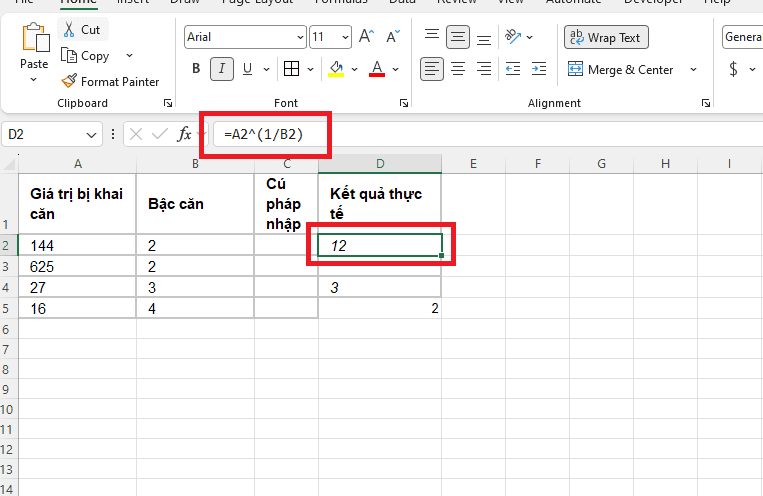Image resolution: width=763 pixels, height=496 pixels.
Task: Expand the accounting format arrow
Action: pos(752,70)
